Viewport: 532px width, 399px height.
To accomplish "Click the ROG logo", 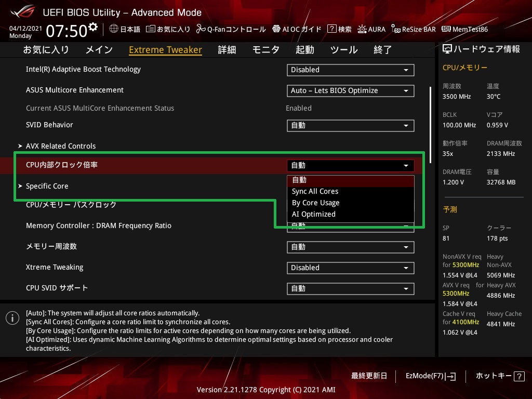I will pos(23,12).
